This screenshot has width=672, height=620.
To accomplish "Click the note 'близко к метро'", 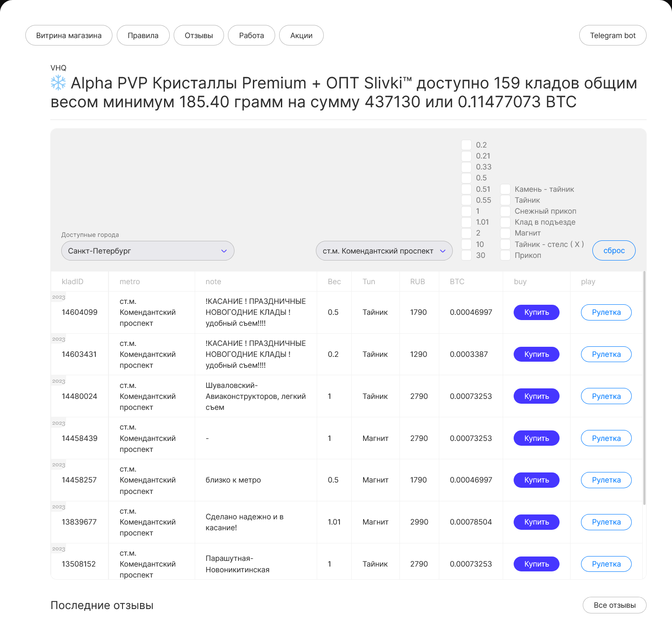I will pos(233,480).
